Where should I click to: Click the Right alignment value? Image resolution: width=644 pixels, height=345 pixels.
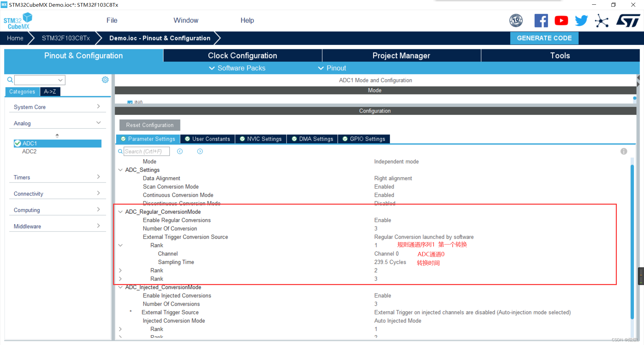(x=393, y=178)
